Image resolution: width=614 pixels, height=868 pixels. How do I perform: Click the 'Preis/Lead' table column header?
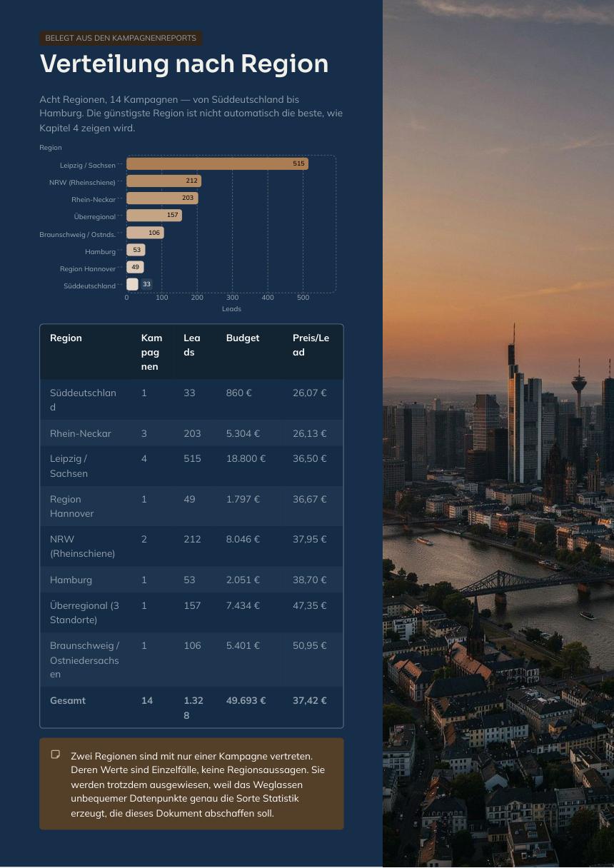(x=311, y=345)
